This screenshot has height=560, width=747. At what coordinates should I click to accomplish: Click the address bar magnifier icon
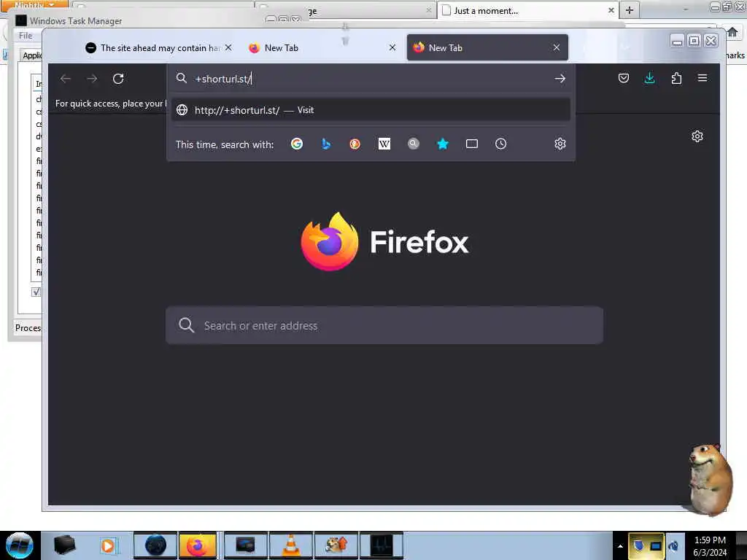coord(182,78)
